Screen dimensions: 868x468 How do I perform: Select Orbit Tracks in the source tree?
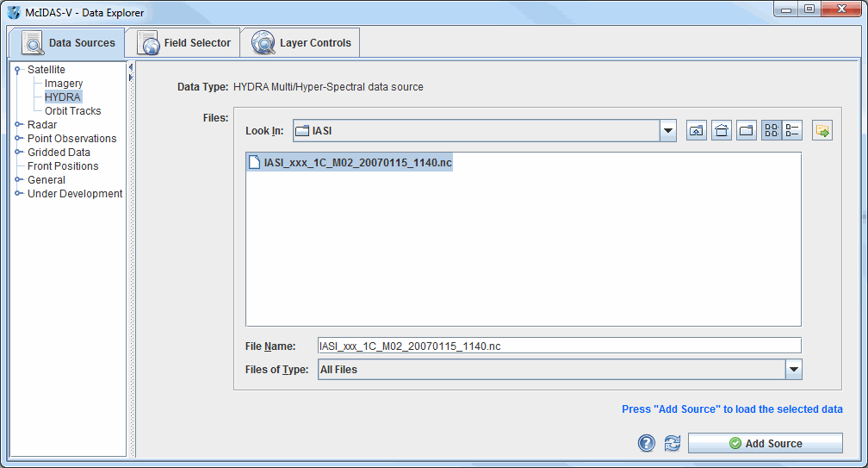(x=73, y=111)
